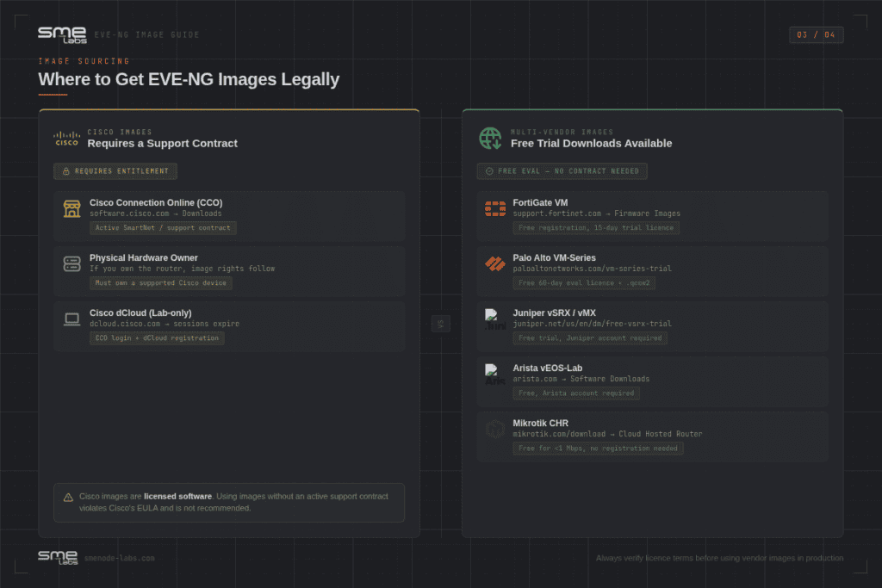Click the warning triangle in the licensed software notice
The image size is (882, 588).
68,498
